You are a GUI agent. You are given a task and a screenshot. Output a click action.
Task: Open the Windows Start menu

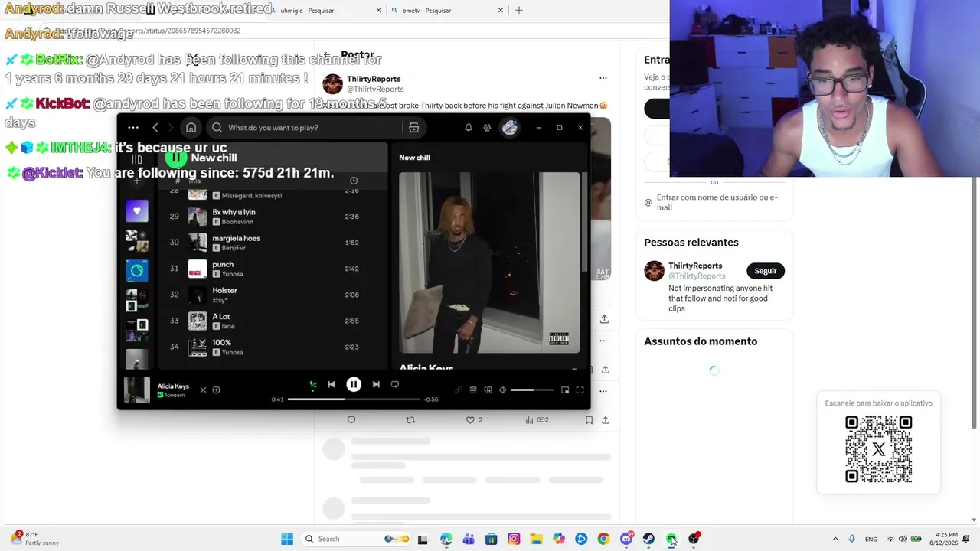coord(287,539)
